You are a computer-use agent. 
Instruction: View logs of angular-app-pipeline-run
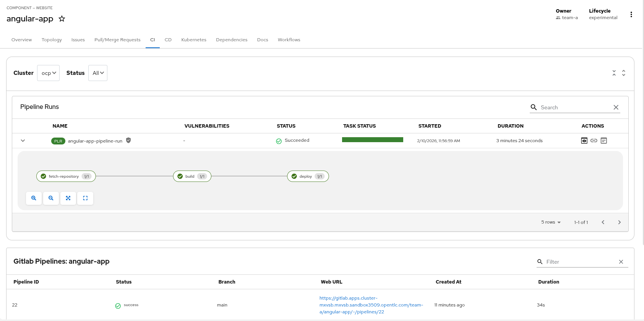point(604,141)
